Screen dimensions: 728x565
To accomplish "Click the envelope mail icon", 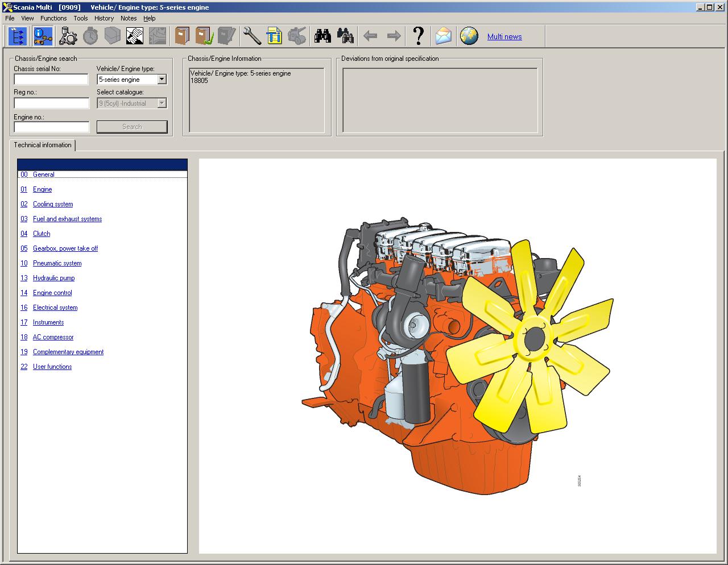I will tap(444, 36).
